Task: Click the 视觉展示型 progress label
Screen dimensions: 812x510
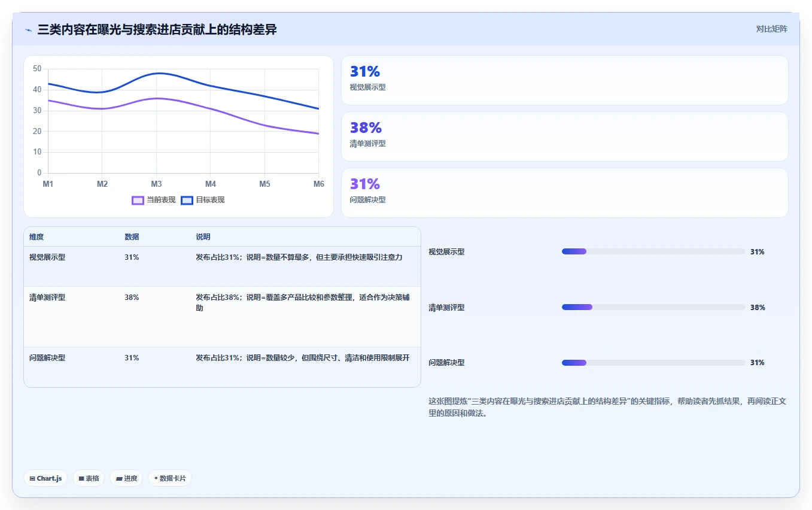Action: click(446, 252)
